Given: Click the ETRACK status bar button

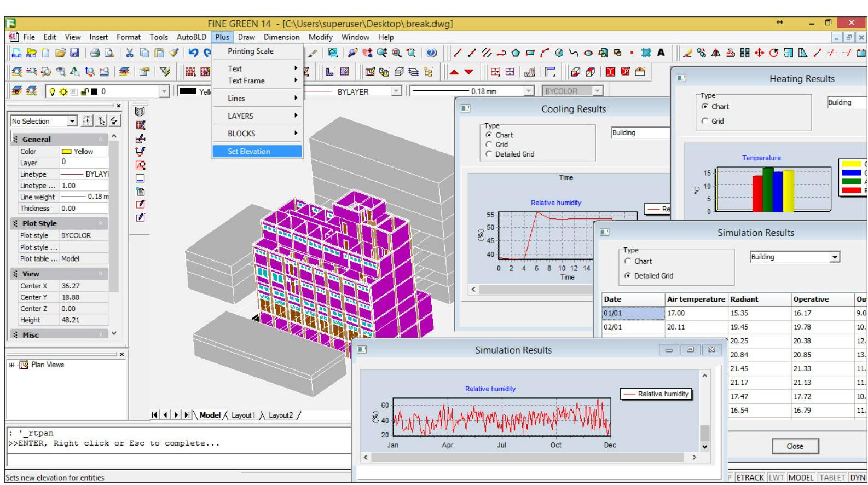Looking at the screenshot, I should [x=750, y=477].
